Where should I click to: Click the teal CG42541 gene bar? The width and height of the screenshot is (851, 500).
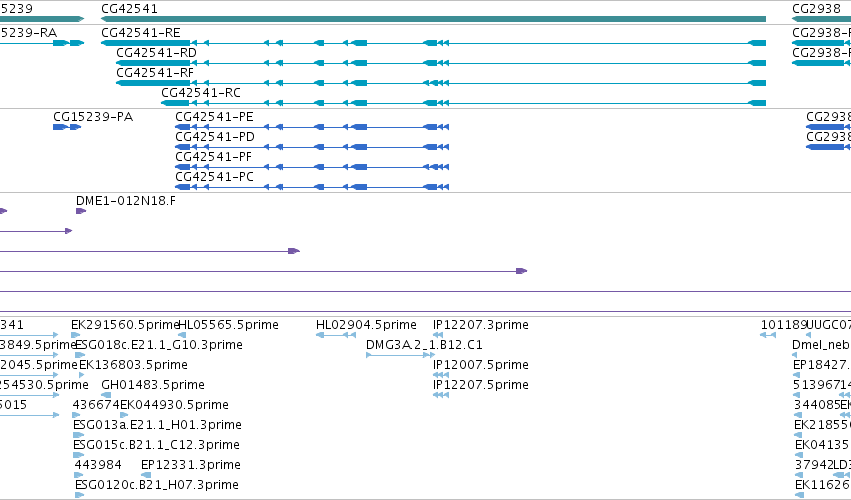433,19
